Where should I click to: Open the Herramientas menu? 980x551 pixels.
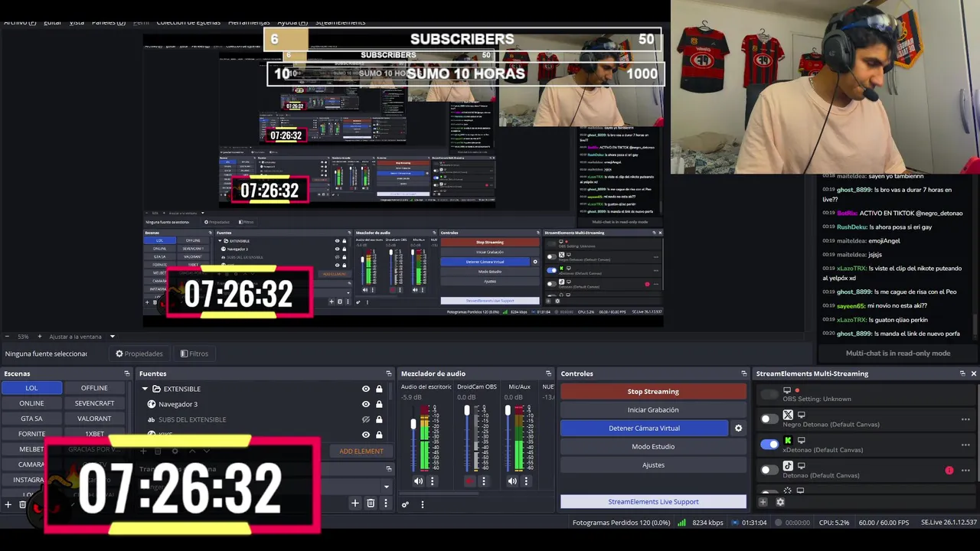[x=249, y=22]
